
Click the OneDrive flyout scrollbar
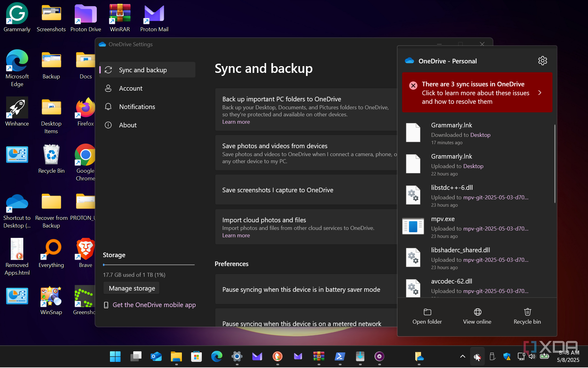coord(555,163)
